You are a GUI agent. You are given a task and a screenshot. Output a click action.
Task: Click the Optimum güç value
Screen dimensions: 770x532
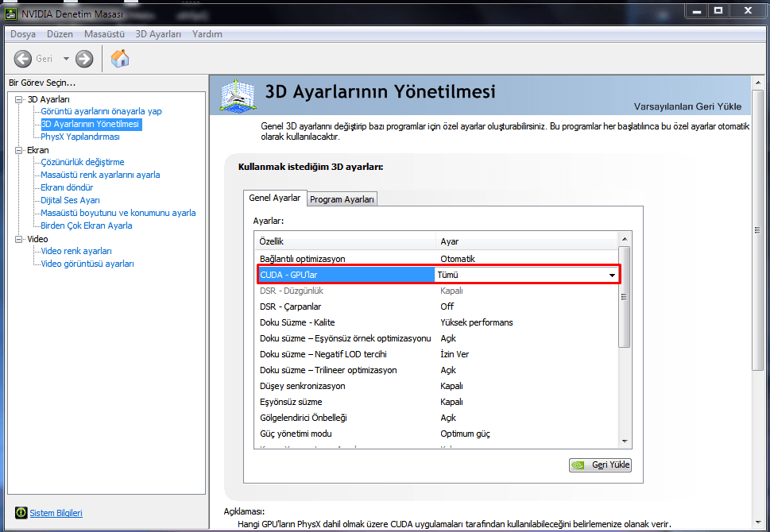465,434
